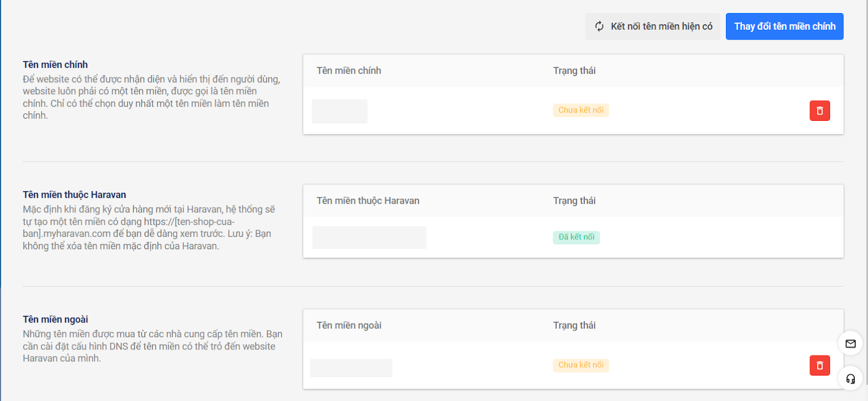This screenshot has width=868, height=401.
Task: Click Trạng thái header in main domain table
Action: click(574, 70)
